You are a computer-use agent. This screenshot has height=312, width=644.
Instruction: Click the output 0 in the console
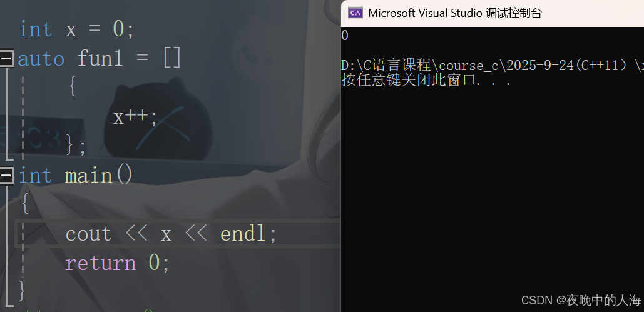tap(345, 36)
